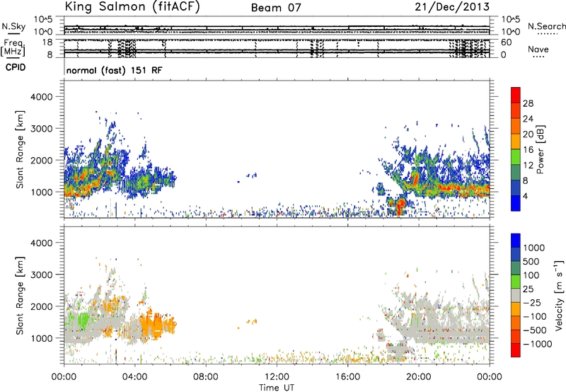
Task: Click the "Slant Range [km]" label of power panel
Action: point(20,149)
